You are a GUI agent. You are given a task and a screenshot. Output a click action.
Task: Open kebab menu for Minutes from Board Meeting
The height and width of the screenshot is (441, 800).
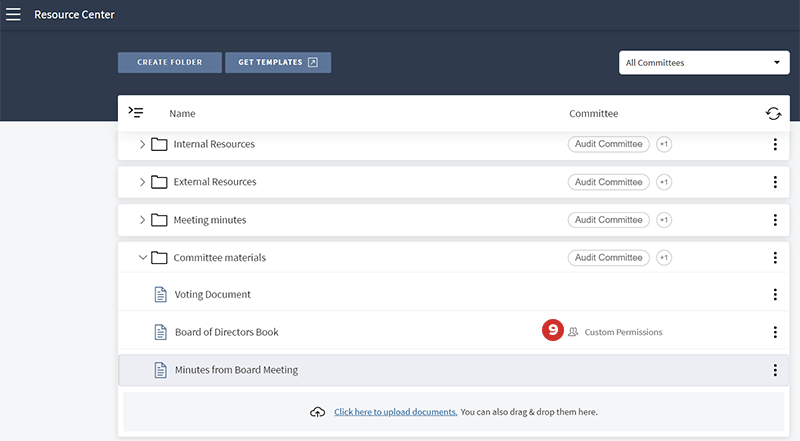click(775, 370)
